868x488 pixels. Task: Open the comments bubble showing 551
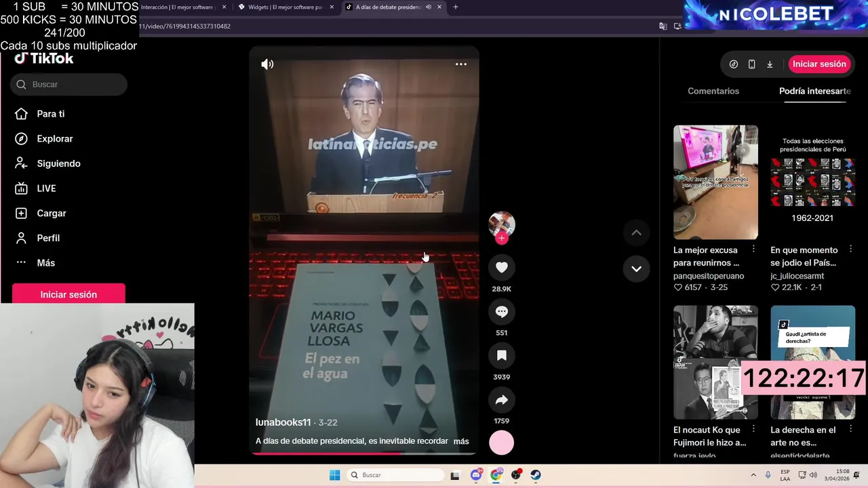click(502, 312)
